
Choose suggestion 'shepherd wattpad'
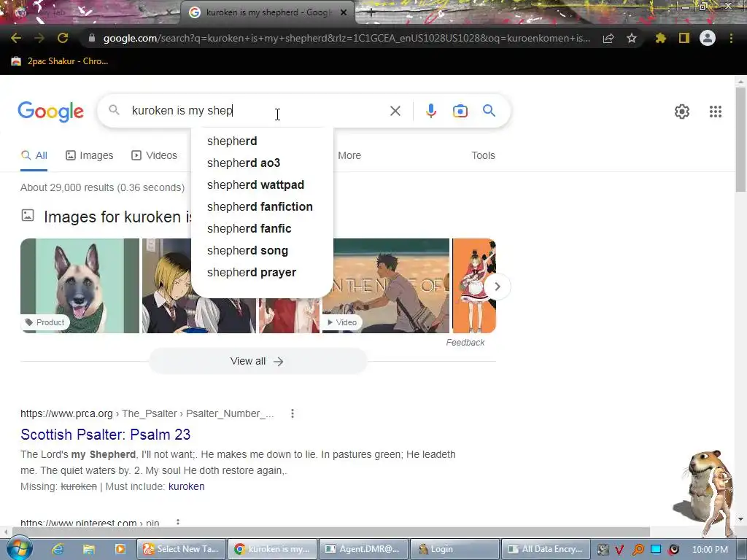[x=262, y=184]
